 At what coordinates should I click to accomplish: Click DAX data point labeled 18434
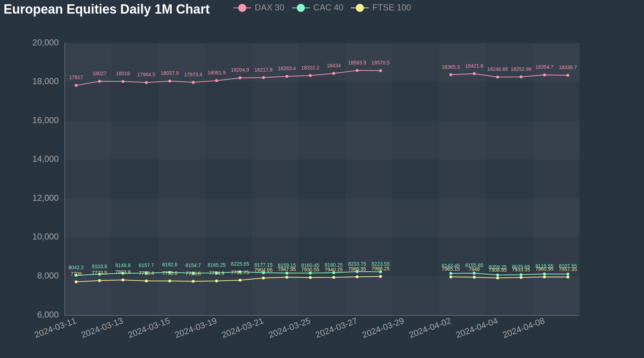click(334, 73)
